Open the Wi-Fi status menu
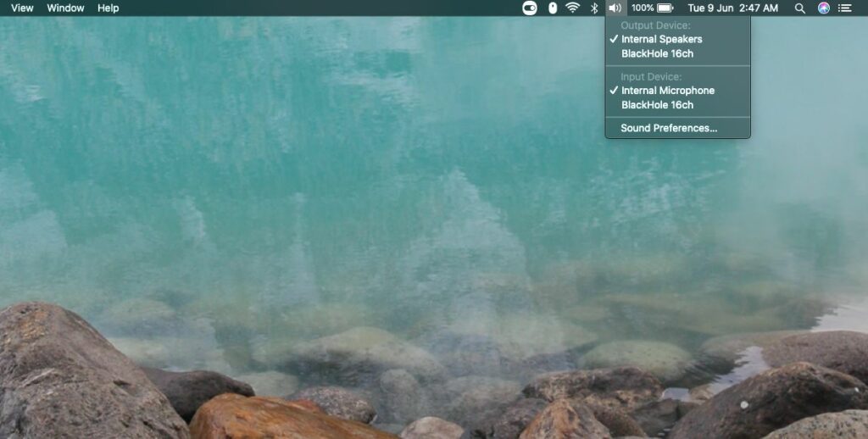Screen dimensions: 868x439 (572, 8)
